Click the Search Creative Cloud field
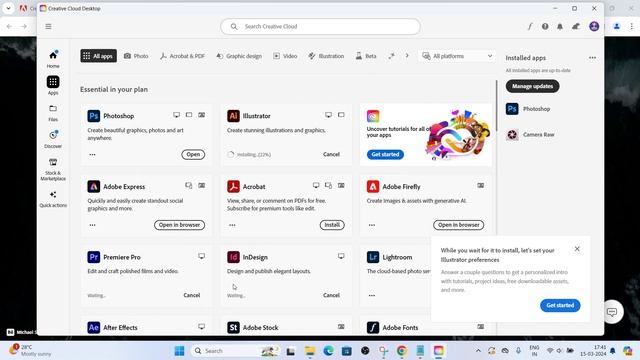 [320, 27]
